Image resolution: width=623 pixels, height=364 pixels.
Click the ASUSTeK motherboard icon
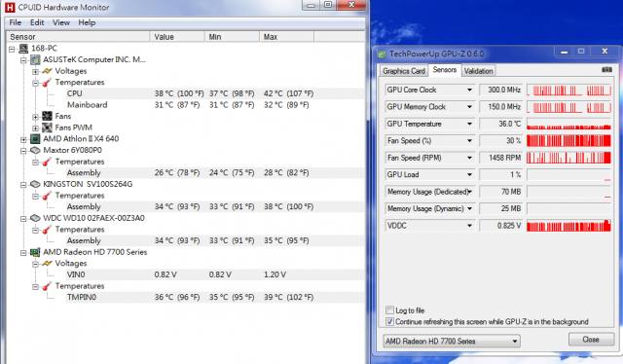tap(35, 60)
